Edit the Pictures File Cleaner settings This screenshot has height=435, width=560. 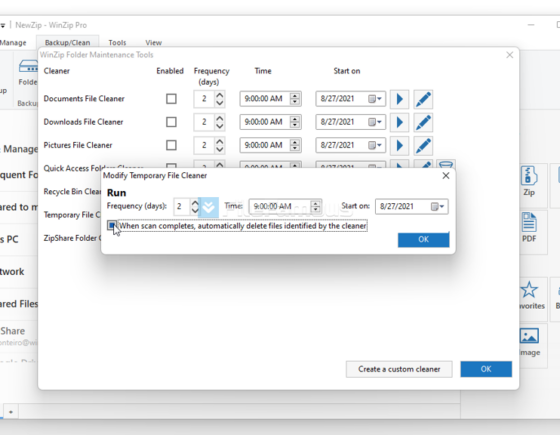423,145
